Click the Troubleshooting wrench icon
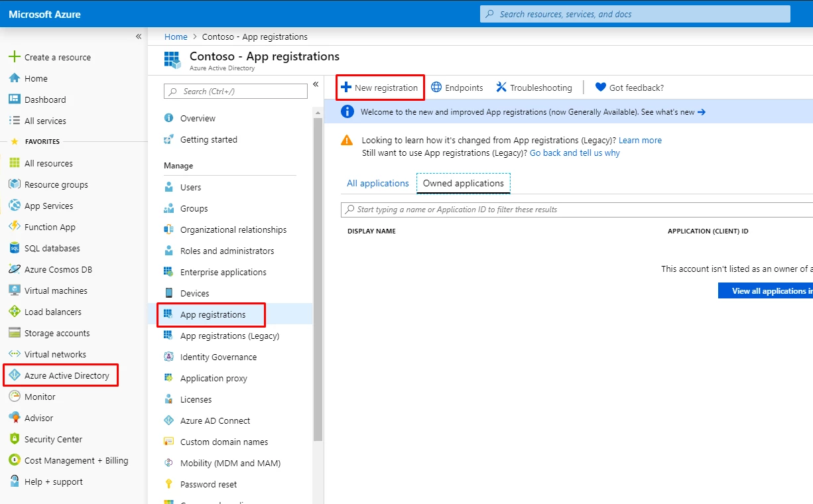This screenshot has width=813, height=504. point(501,87)
